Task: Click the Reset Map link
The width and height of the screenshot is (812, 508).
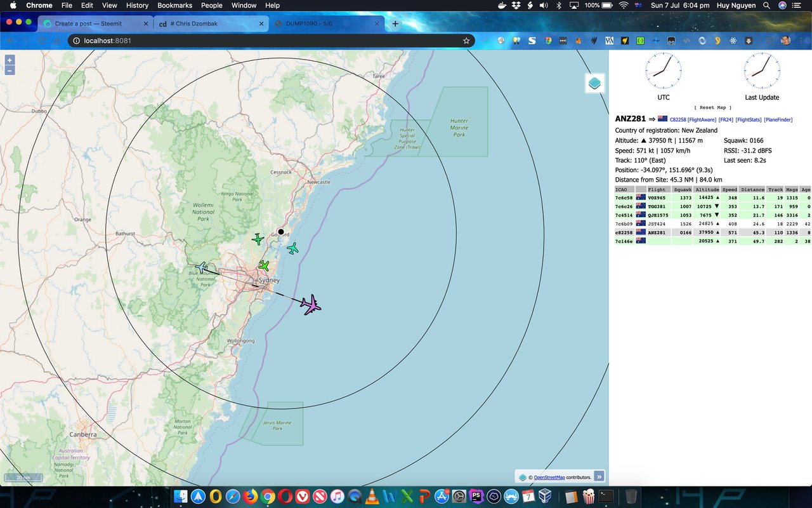Action: click(712, 107)
